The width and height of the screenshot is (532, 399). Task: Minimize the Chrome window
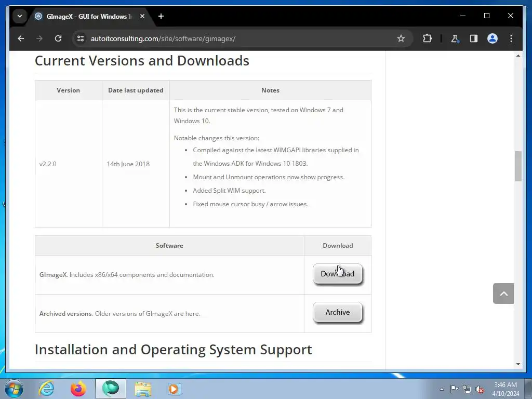(463, 16)
